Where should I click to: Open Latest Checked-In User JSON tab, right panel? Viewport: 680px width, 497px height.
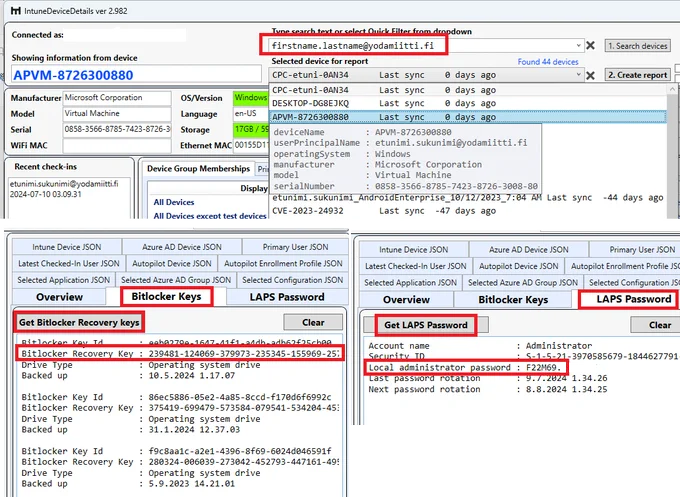[416, 266]
